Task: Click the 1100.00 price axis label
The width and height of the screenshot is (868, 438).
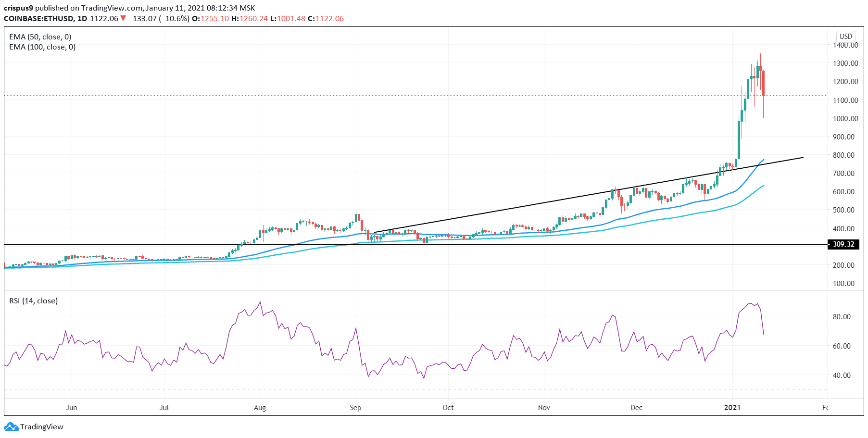Action: point(845,100)
